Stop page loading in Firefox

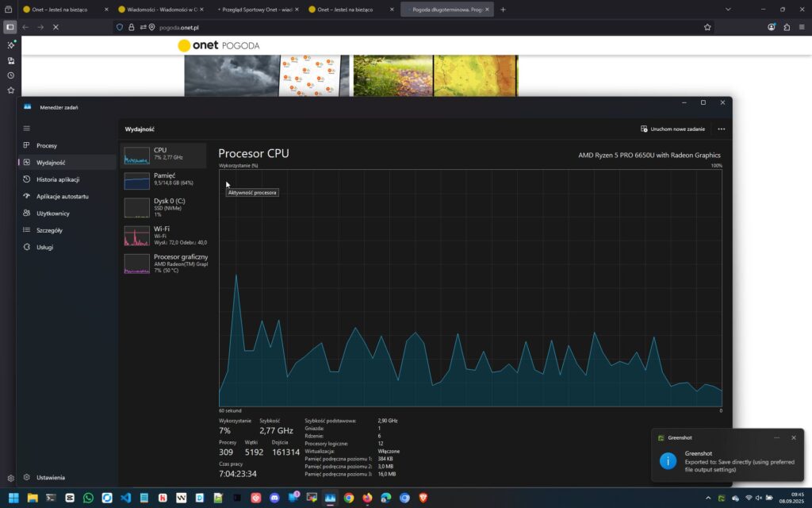[56, 27]
